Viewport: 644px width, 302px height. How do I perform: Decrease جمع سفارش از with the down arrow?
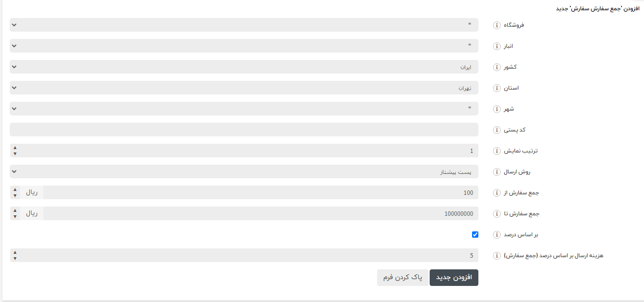(x=15, y=195)
